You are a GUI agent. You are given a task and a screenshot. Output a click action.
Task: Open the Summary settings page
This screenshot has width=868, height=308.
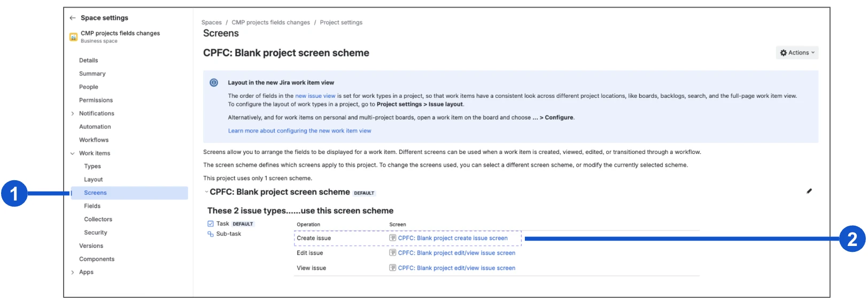pos(92,74)
